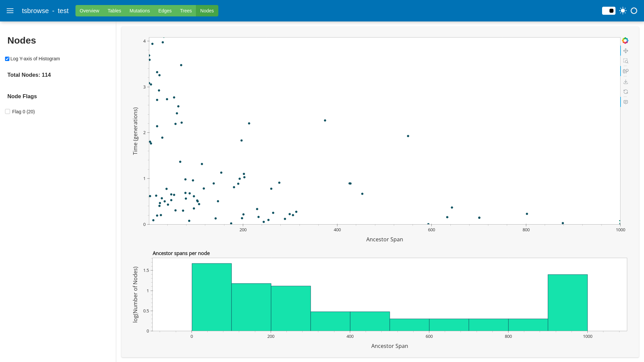Switch to the Mutations tab

click(x=140, y=11)
